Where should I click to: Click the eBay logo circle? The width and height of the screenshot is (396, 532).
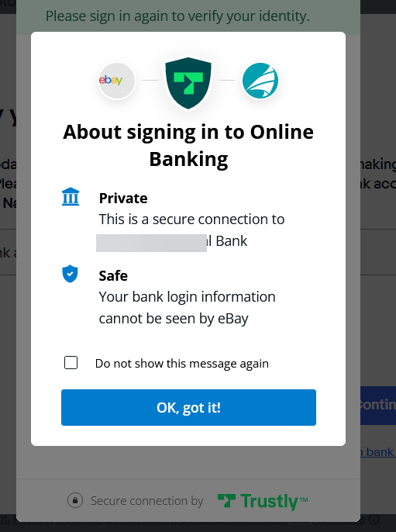tap(117, 81)
